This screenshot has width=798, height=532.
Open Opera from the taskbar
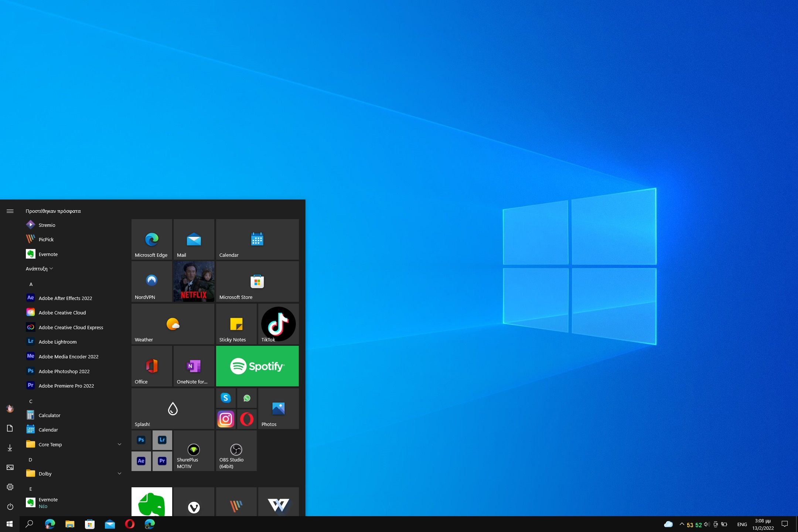point(130,524)
